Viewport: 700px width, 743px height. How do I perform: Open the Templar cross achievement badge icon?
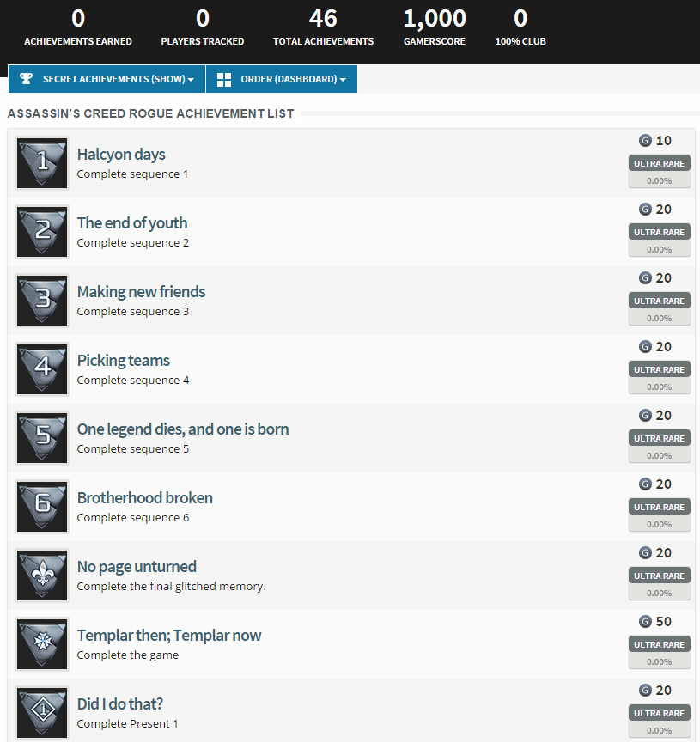42,644
